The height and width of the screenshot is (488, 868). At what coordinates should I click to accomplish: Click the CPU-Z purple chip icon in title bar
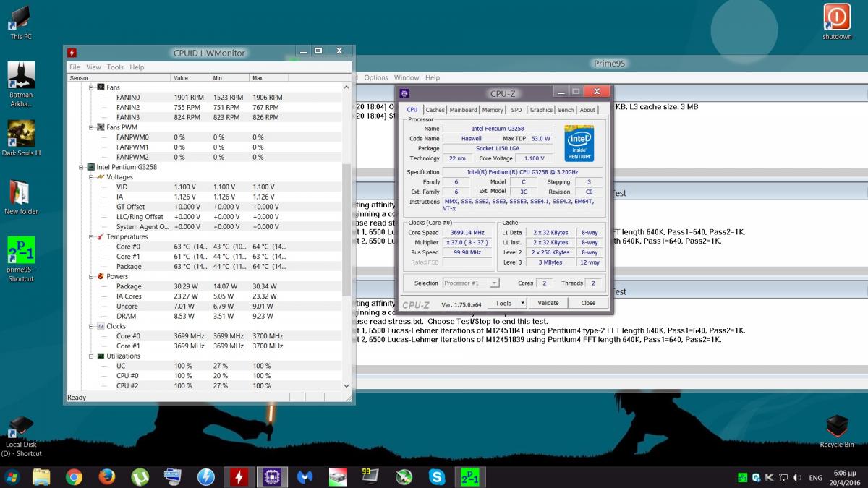click(x=404, y=93)
